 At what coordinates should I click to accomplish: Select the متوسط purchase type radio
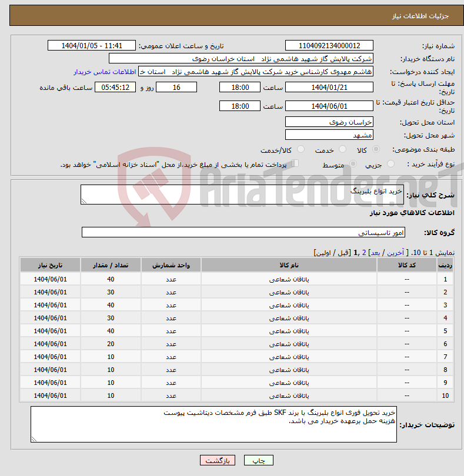[353, 164]
